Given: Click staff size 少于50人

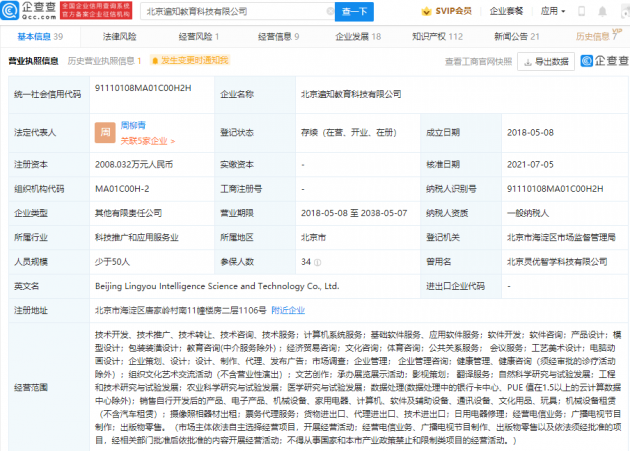Looking at the screenshot, I should pos(112,262).
